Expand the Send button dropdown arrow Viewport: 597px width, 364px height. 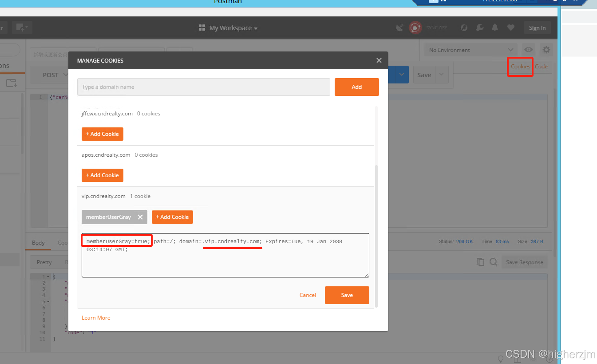402,75
